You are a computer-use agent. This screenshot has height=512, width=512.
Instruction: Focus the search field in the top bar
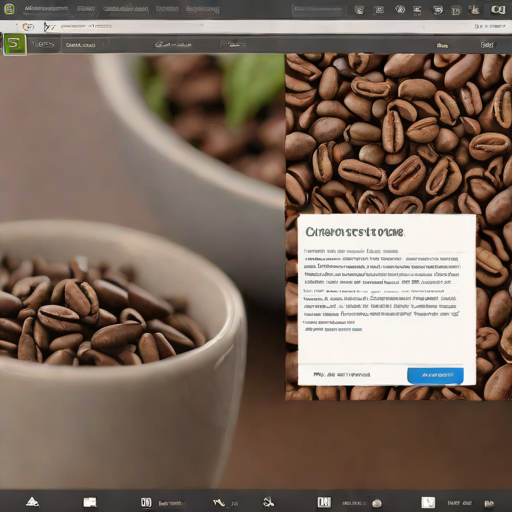319,10
